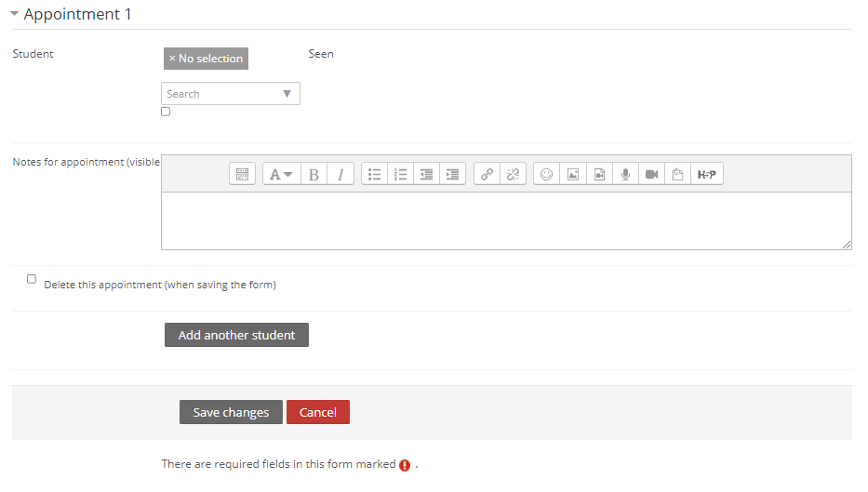Insert an ordered numbered list
868x492 pixels.
400,174
